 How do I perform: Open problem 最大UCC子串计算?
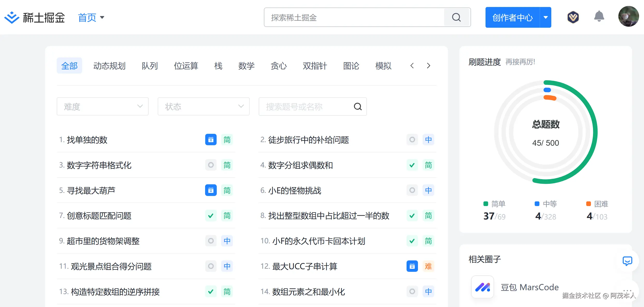pyautogui.click(x=304, y=266)
